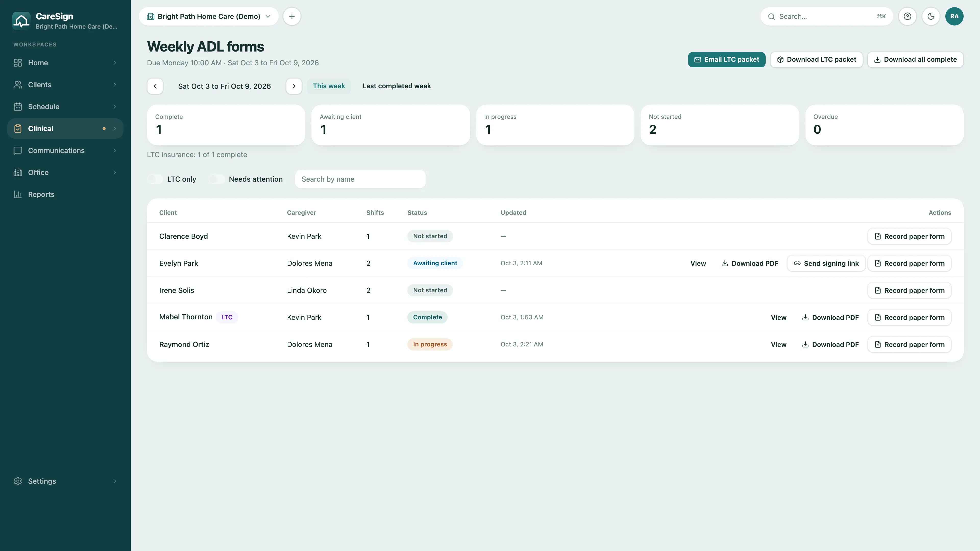
Task: Go to previous week arrow
Action: [x=155, y=86]
